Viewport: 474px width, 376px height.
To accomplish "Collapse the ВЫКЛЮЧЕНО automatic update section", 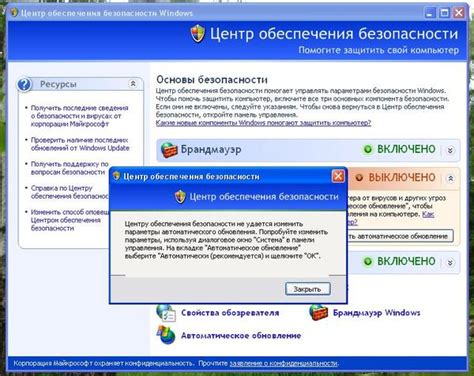I will tap(450, 178).
